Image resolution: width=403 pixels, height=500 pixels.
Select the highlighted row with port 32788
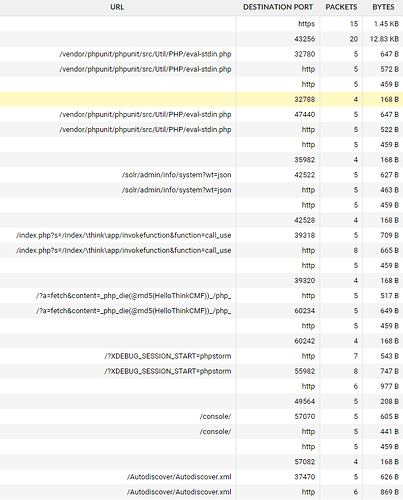point(201,99)
